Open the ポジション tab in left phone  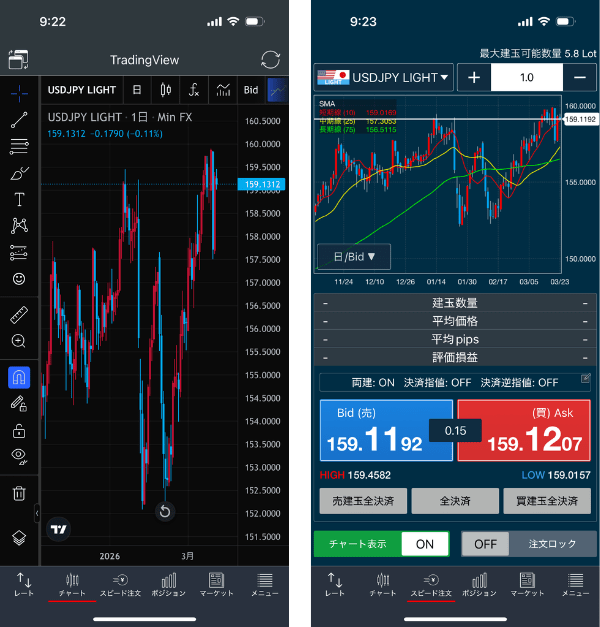click(x=168, y=585)
